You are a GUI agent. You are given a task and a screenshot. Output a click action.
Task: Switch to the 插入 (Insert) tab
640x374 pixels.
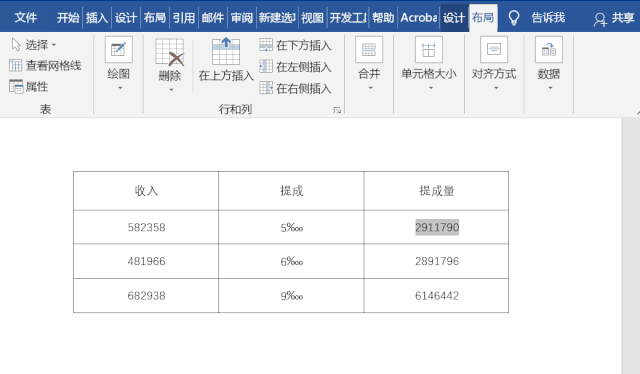97,18
